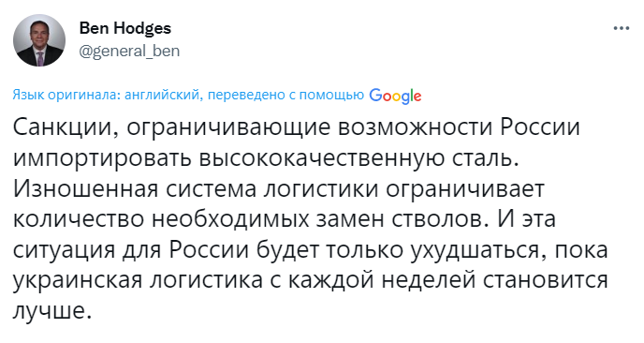The height and width of the screenshot is (343, 644).
Task: Click the final word 'лучше' of tweet
Action: pos(51,312)
